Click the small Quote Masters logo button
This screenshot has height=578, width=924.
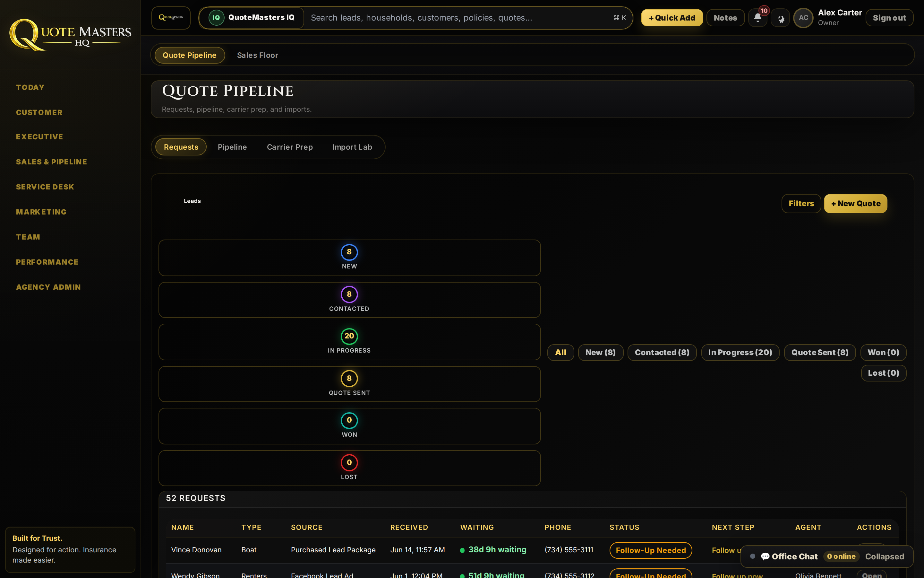(171, 18)
